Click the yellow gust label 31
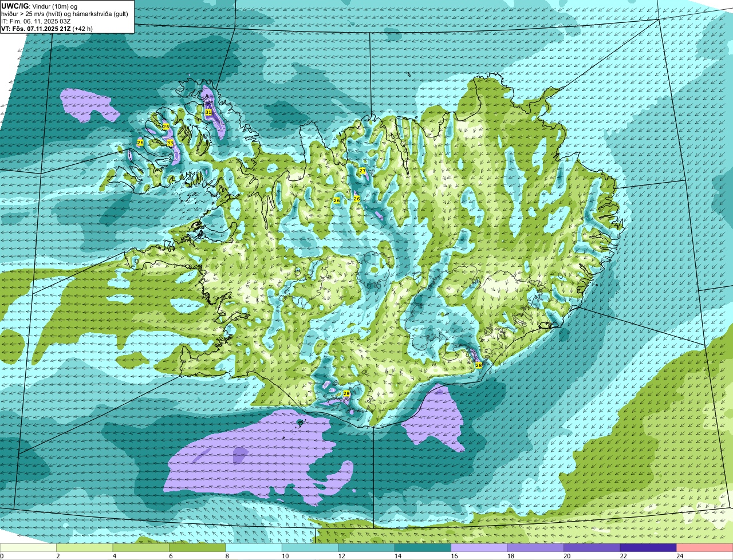Screen dimensions: 733x560 click(208, 112)
